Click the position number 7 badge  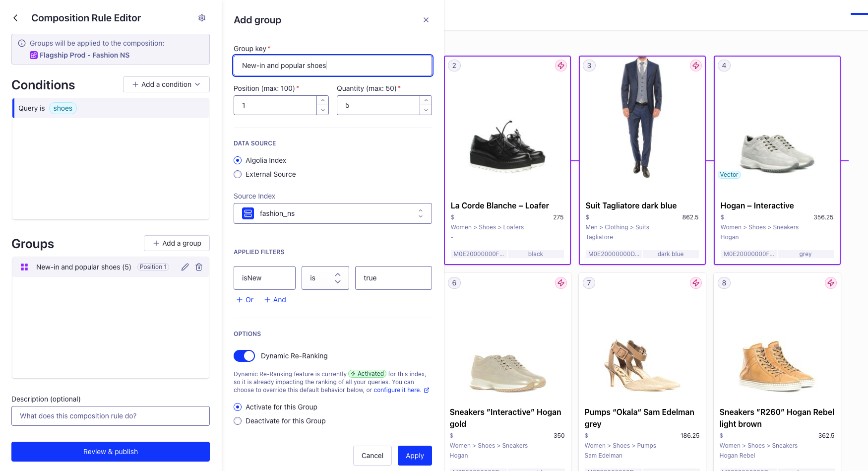point(589,283)
